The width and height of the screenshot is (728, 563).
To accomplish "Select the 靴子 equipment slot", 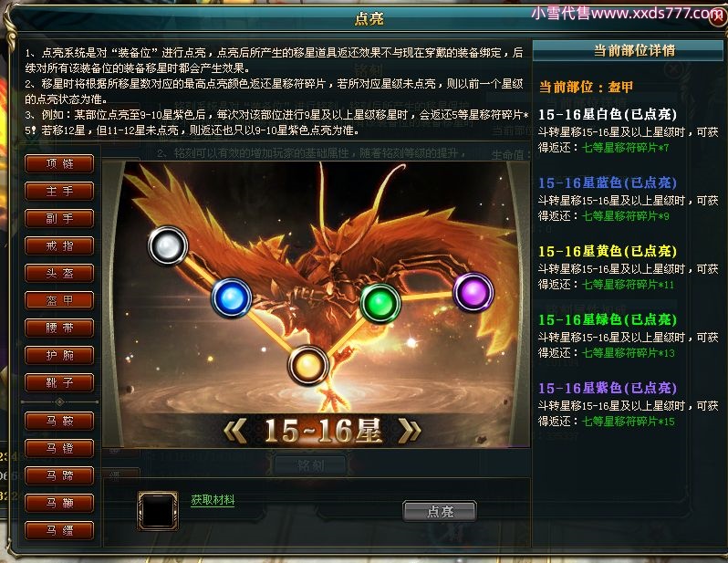I will pos(59,382).
